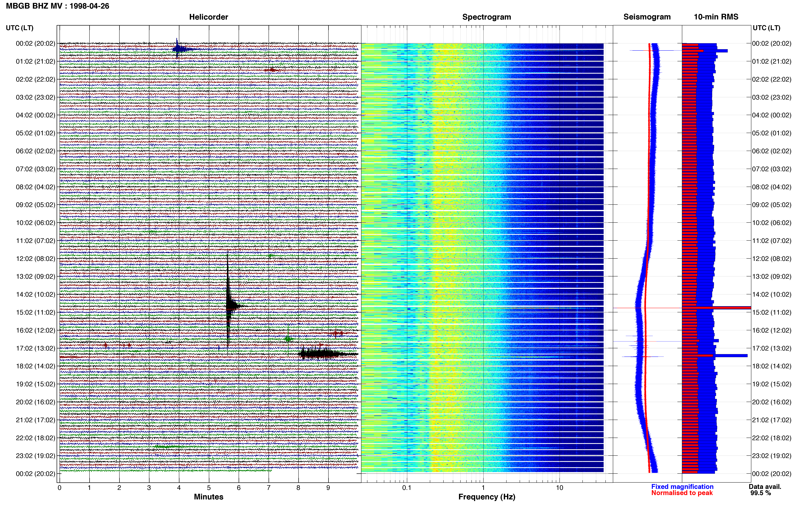Screen dimensions: 812x508
Task: Click left time label 01:02 (21:02)
Action: point(35,61)
